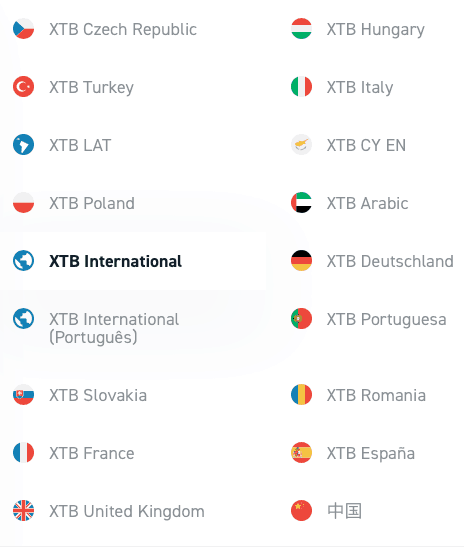Click the Turkey flag icon
The image size is (464, 554).
[x=23, y=87]
